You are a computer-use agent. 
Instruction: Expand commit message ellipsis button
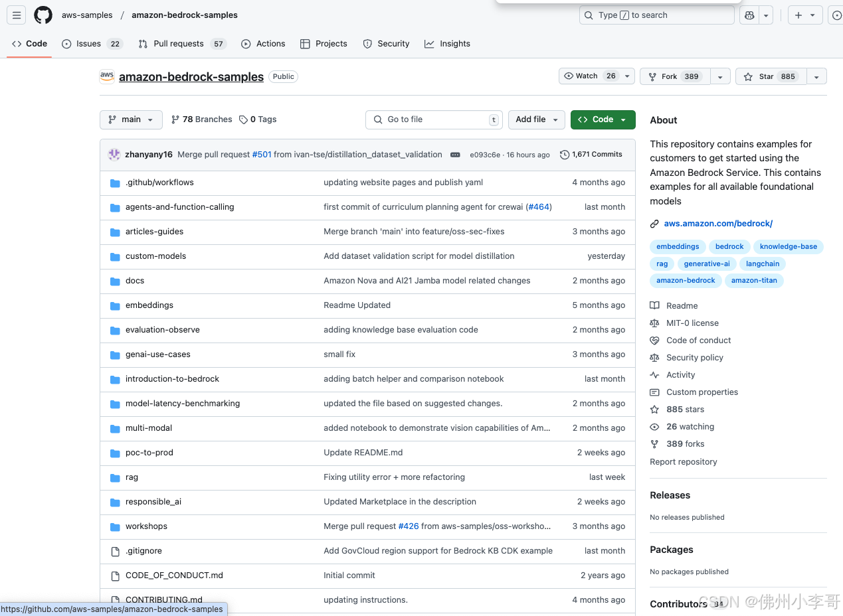(x=455, y=155)
